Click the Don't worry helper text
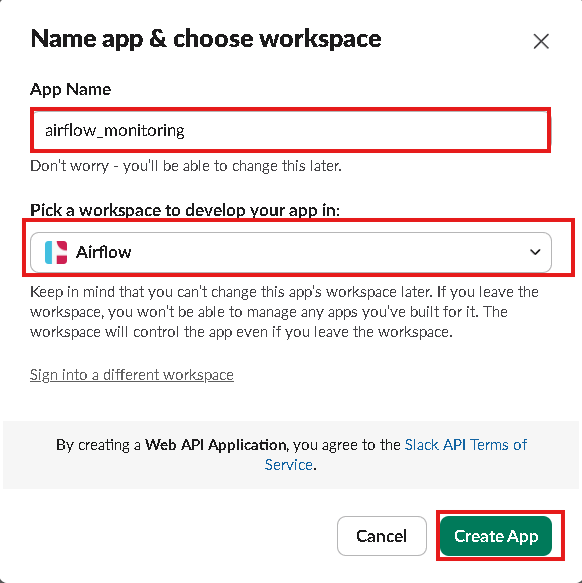 pyautogui.click(x=186, y=166)
